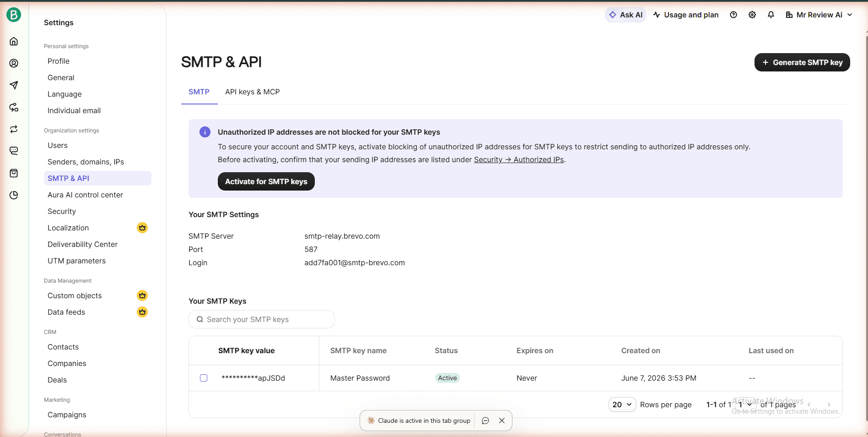Open Campaigns paper plane icon
This screenshot has width=868, height=437.
coord(14,85)
